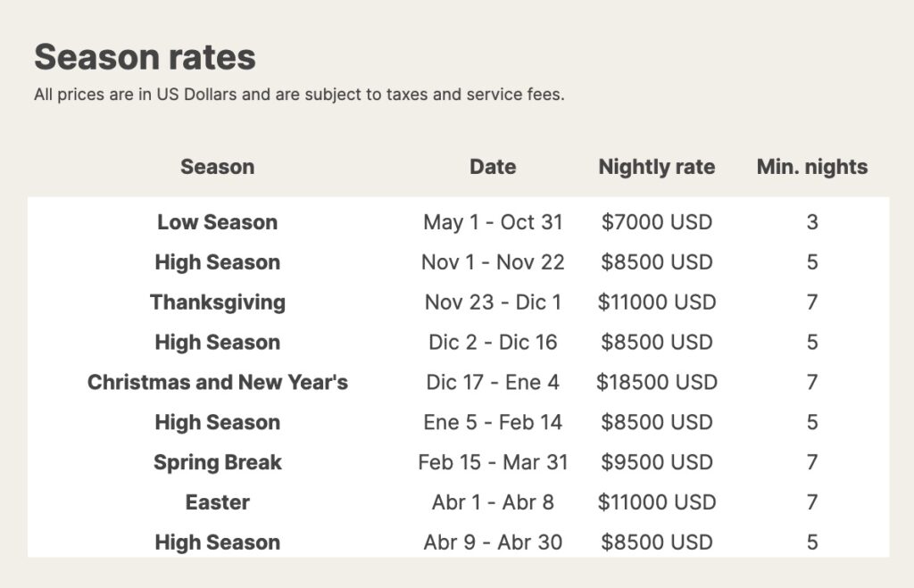
Task: Click the $7000 USD nightly rate
Action: [x=656, y=222]
